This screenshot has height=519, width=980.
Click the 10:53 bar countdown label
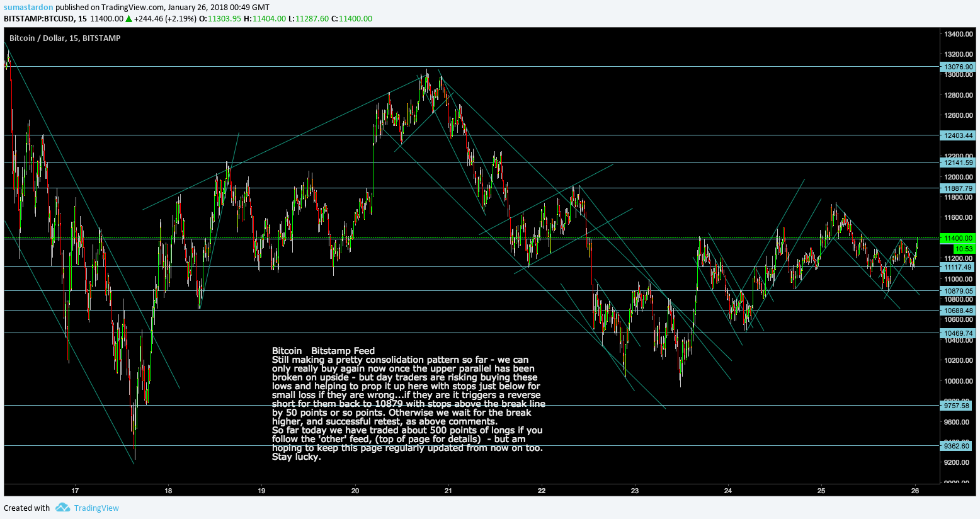coord(965,249)
